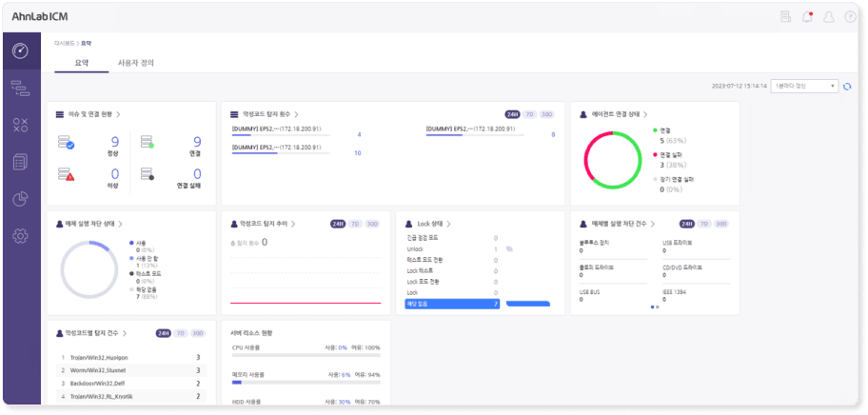The image size is (868, 415).
Task: Click the list icon beside 이슈 및 연결 현황
Action: click(x=60, y=114)
